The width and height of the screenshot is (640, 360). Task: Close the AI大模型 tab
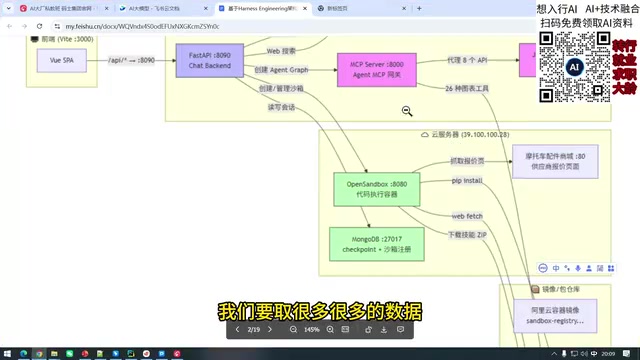(x=206, y=8)
